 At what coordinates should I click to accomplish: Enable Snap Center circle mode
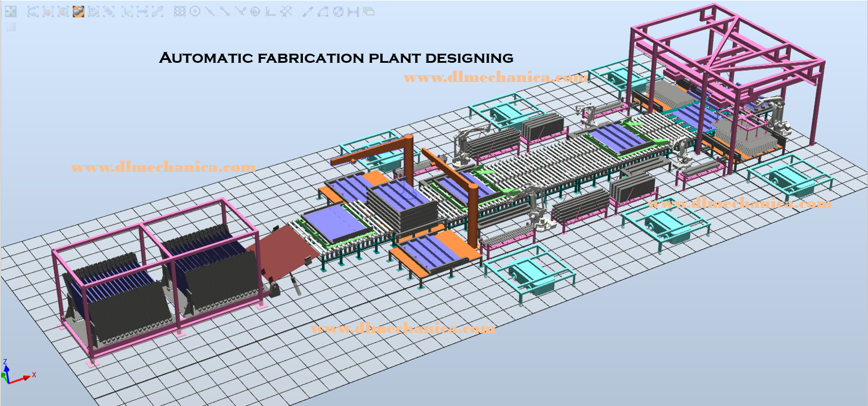pos(195,11)
